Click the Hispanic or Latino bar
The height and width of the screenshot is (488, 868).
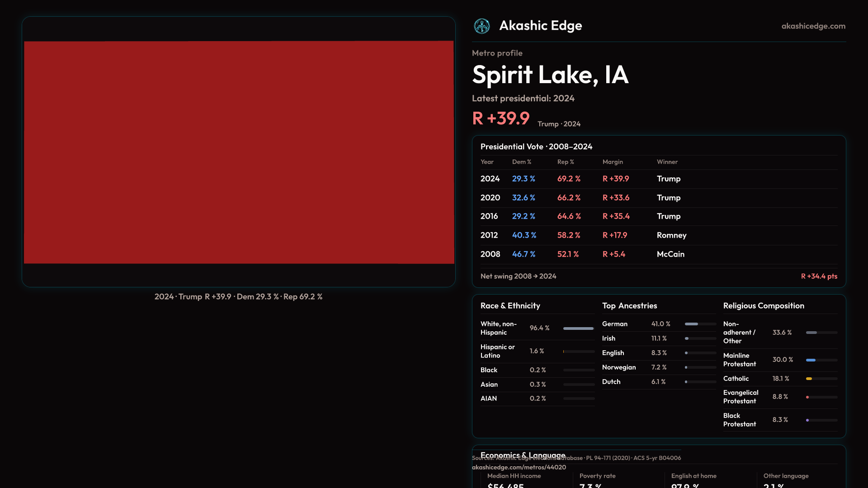578,352
